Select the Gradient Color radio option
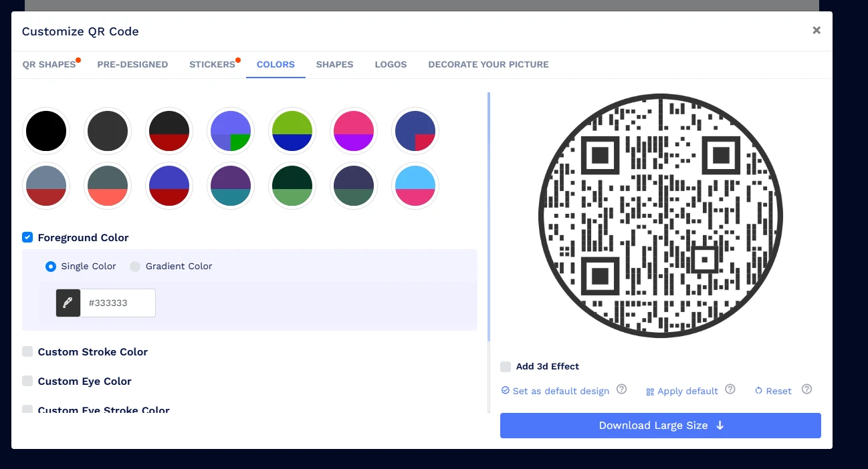Viewport: 868px width, 469px height. tap(135, 267)
